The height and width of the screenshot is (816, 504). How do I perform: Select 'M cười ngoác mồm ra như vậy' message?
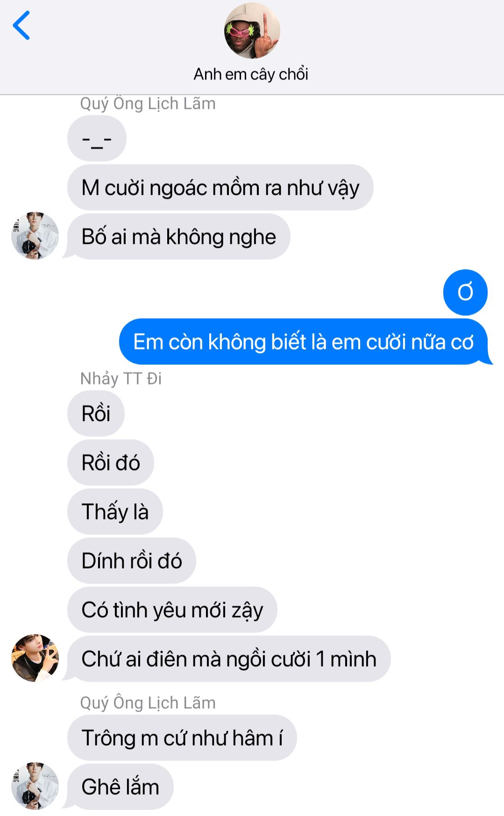[x=220, y=188]
